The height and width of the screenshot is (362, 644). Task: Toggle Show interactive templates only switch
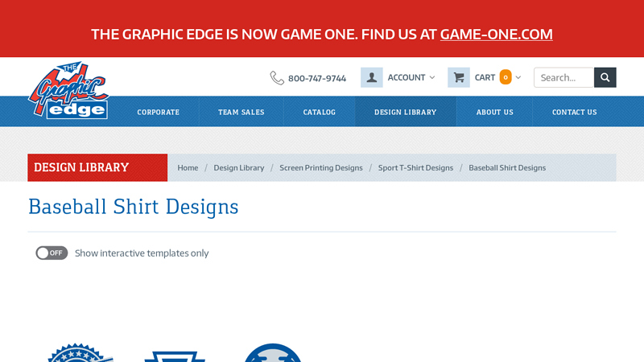point(52,253)
